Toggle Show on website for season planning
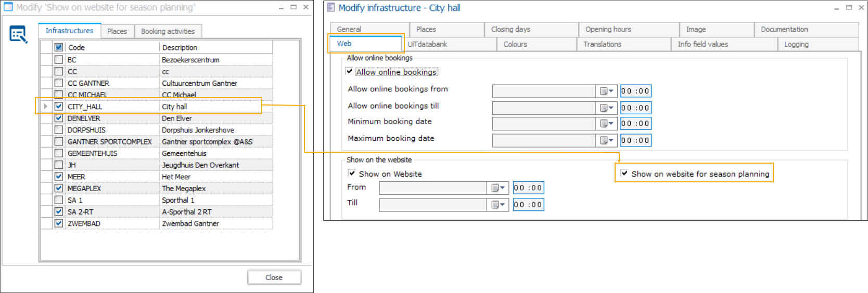Image resolution: width=868 pixels, height=293 pixels. click(624, 174)
